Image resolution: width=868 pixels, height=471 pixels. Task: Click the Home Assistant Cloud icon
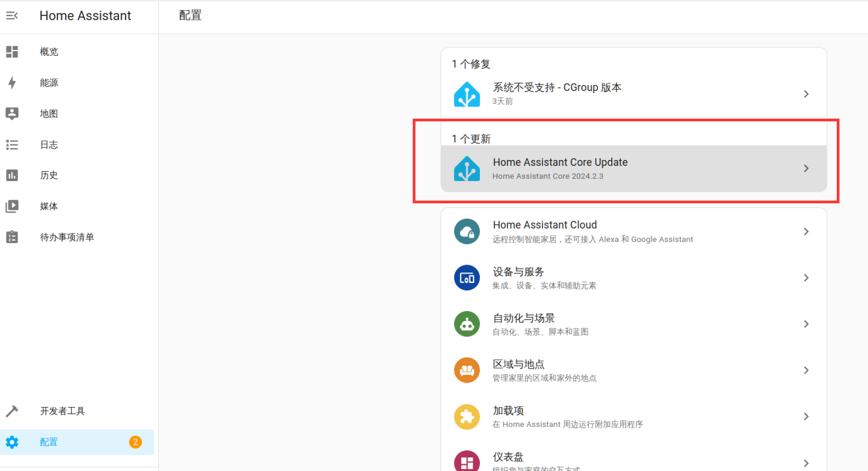tap(467, 231)
